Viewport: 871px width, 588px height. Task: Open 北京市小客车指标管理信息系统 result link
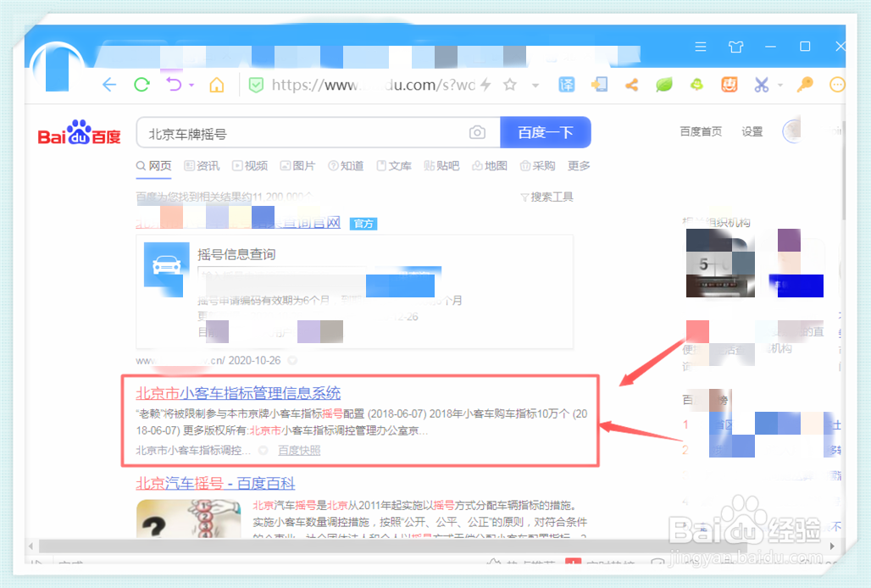(x=238, y=393)
